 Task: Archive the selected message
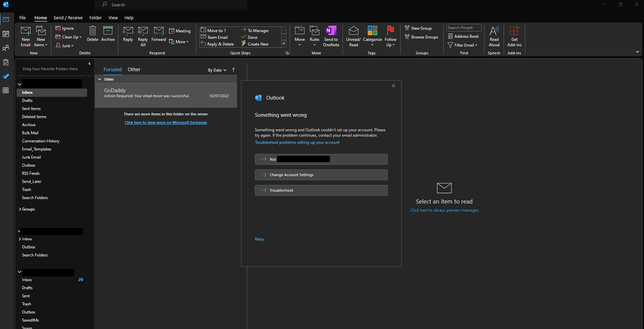click(x=108, y=36)
